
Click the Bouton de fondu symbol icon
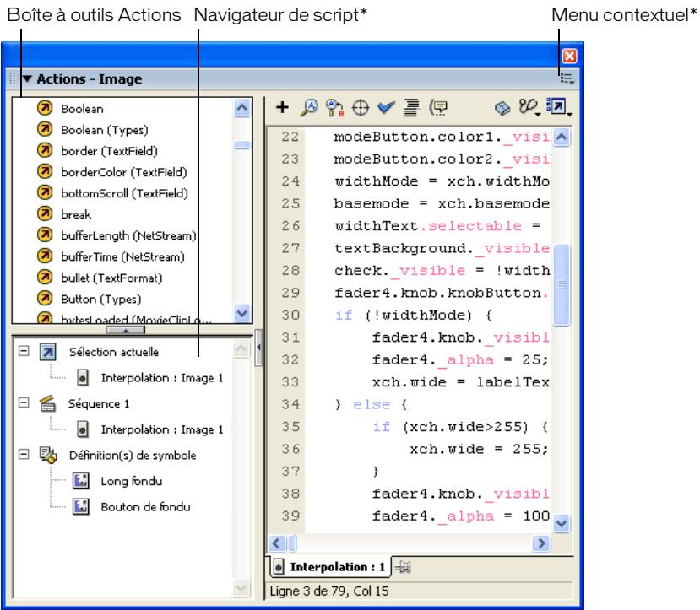pos(81,506)
